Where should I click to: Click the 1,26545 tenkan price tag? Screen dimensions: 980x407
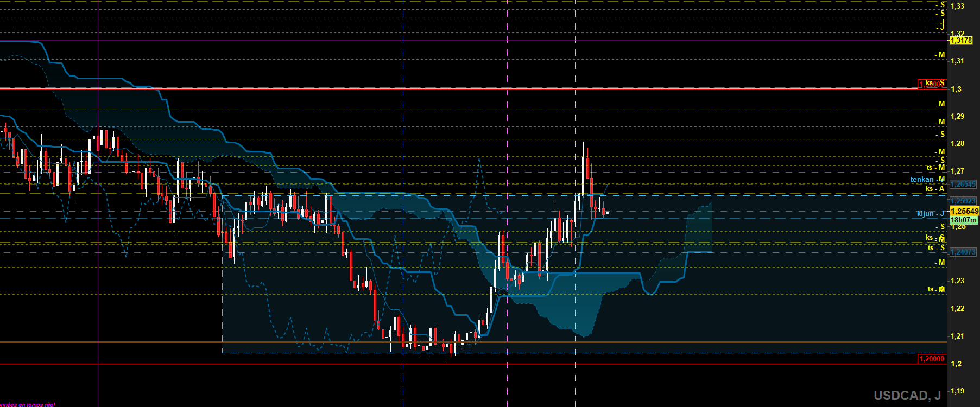(963, 184)
